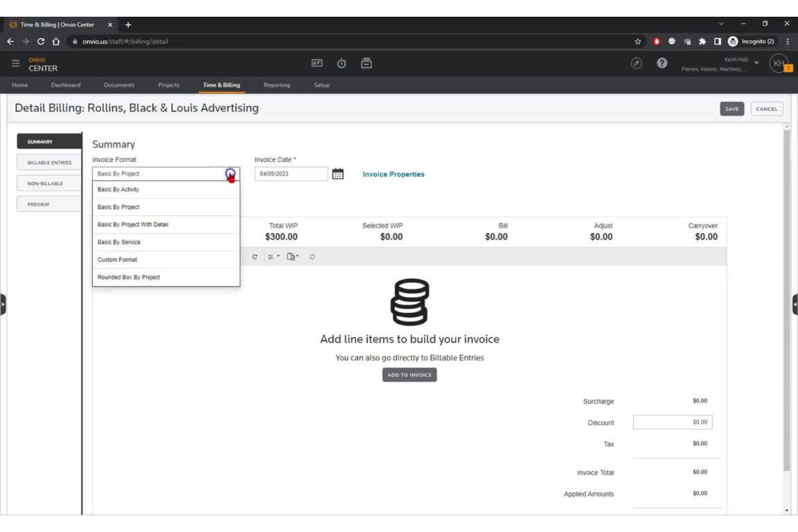
Task: Save the detail billing changes
Action: coord(732,108)
